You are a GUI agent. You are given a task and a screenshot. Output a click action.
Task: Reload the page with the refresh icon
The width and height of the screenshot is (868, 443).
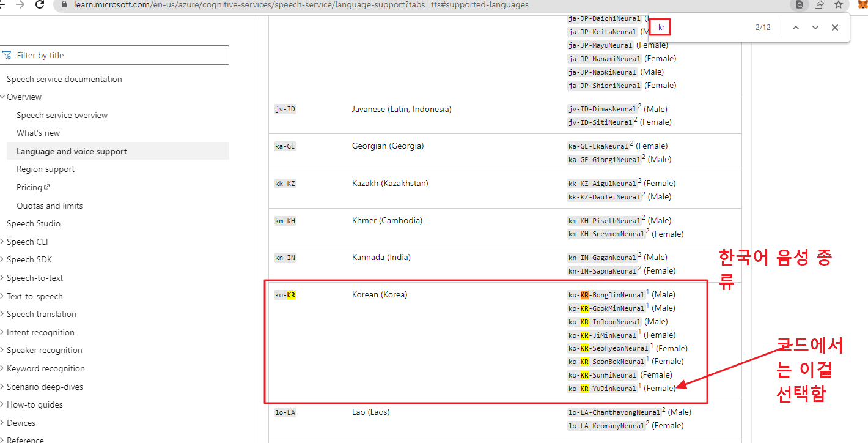click(40, 5)
